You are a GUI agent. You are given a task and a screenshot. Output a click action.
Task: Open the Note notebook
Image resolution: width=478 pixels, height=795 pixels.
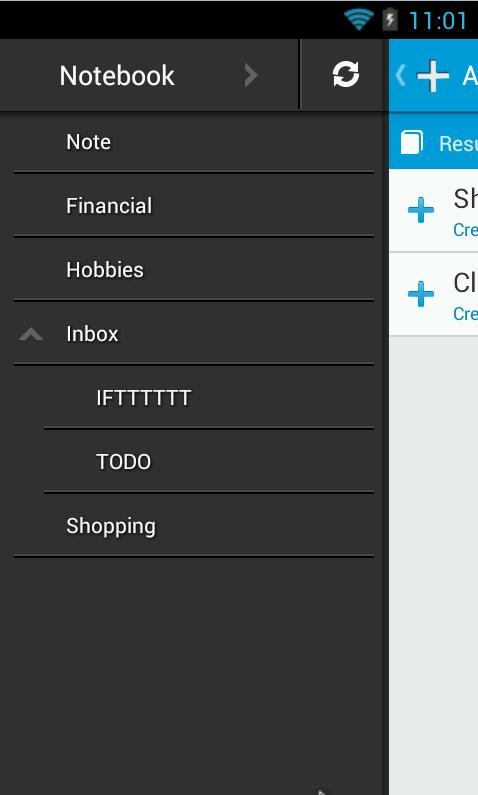click(x=194, y=142)
